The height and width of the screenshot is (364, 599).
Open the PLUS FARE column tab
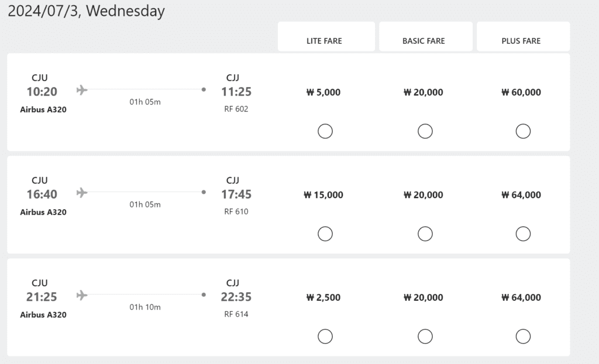tap(522, 38)
